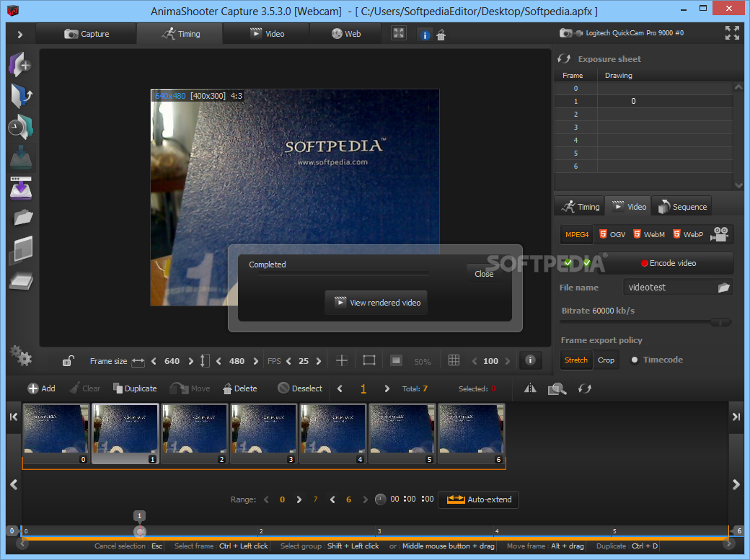Toggle fullscreen with the expand arrows icon
Screen dimensions: 750x560
[x=732, y=32]
